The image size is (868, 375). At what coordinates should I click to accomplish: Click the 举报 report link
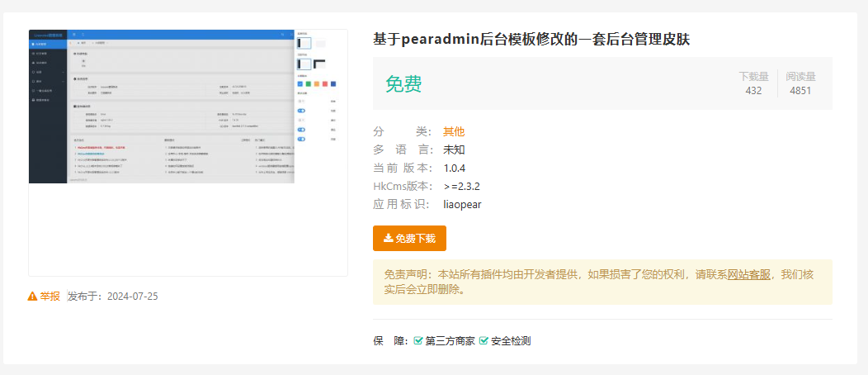click(x=44, y=297)
